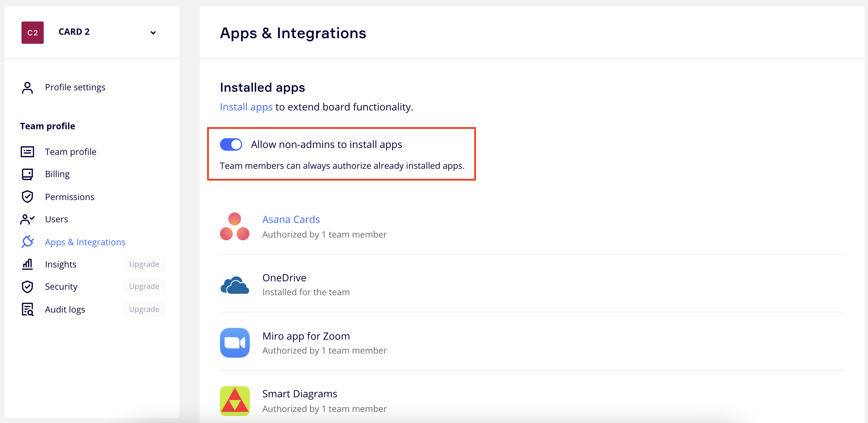Screen dimensions: 868x423
Task: Click the OneDrive cloud icon
Action: tap(235, 285)
